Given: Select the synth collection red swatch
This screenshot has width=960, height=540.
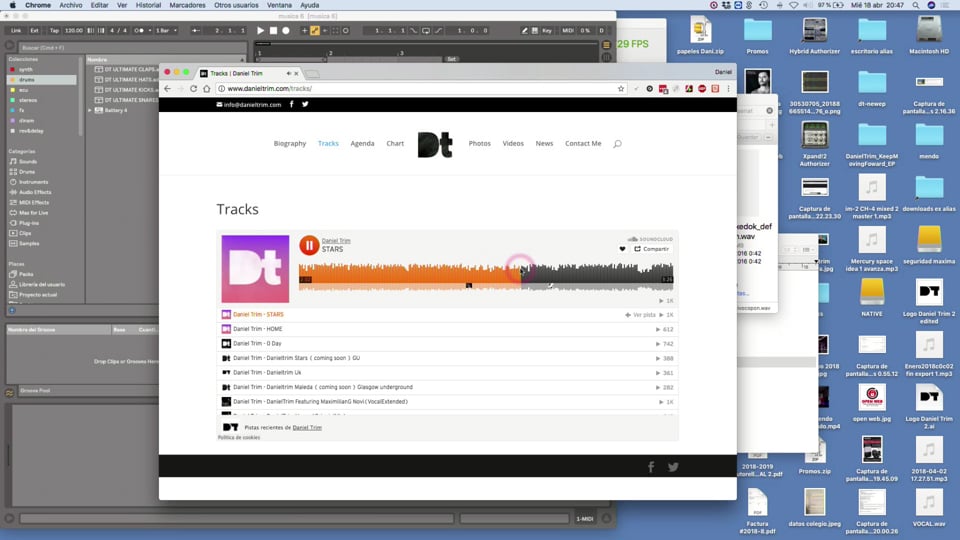Looking at the screenshot, I should point(12,70).
